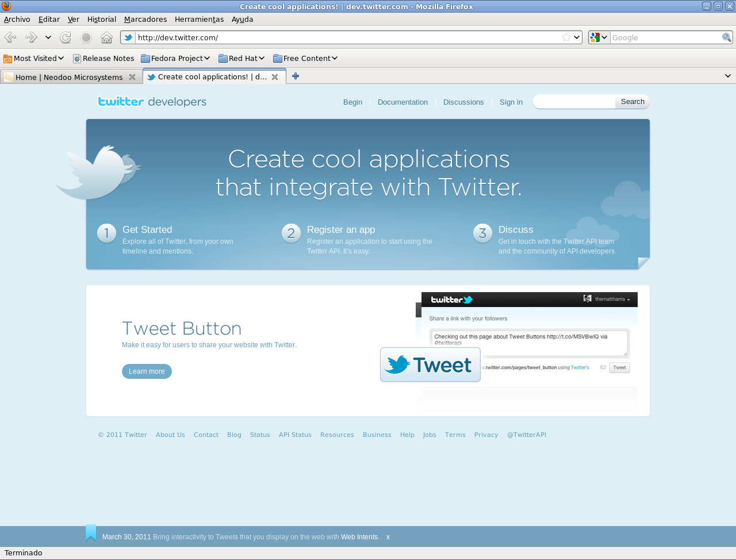
Task: Click the Register an app heading
Action: 341,229
